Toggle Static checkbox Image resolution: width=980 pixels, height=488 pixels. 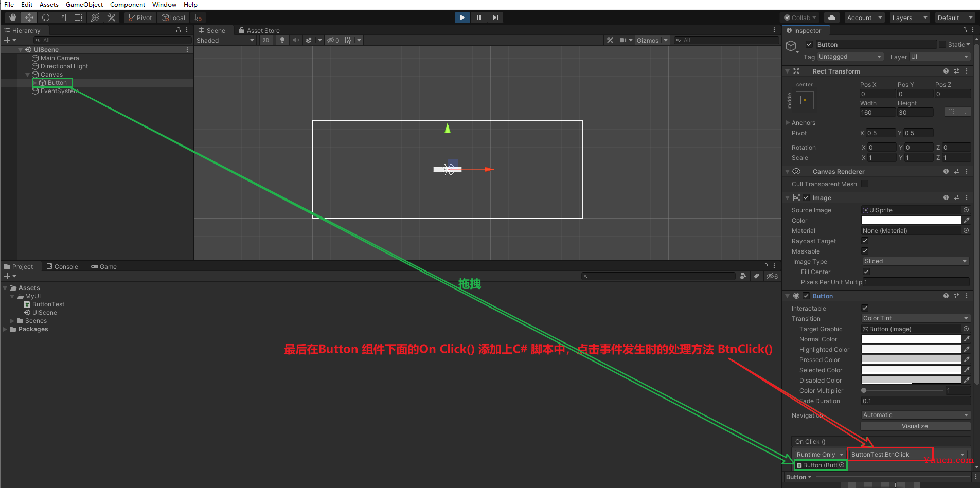[x=942, y=44]
